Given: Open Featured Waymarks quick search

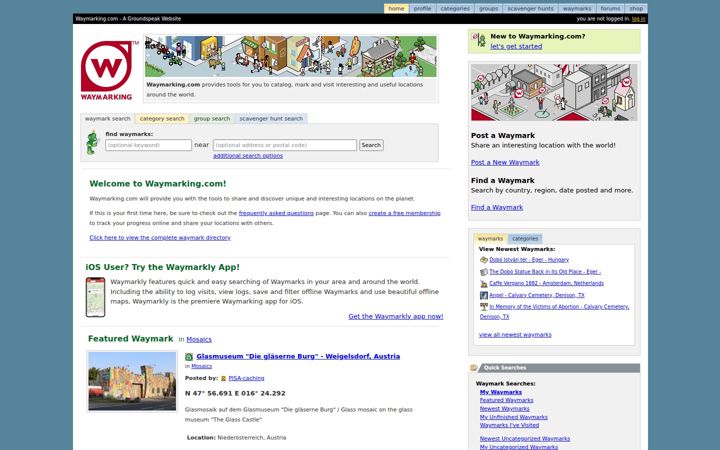Looking at the screenshot, I should (506, 400).
